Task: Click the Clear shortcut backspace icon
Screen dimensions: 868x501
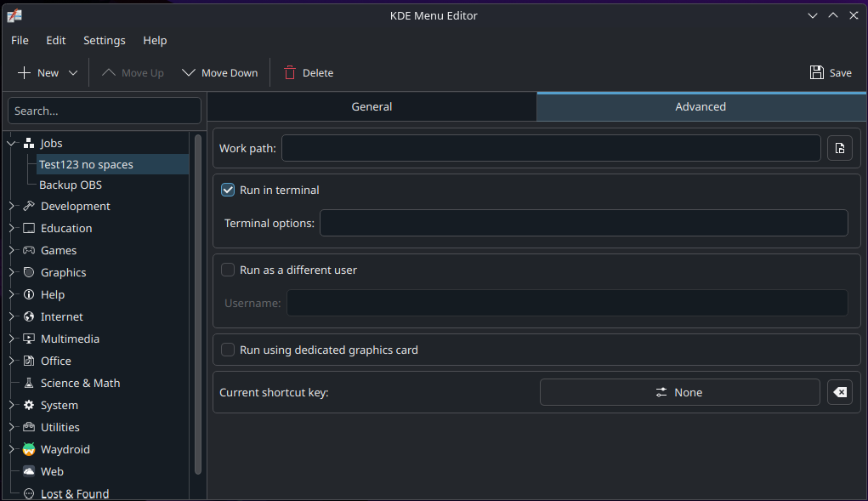Action: (839, 392)
